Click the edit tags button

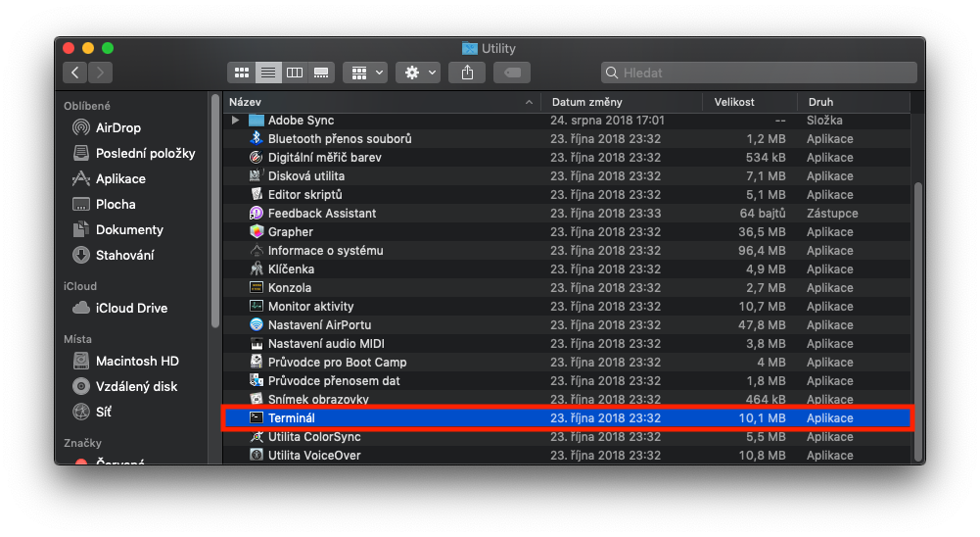pos(512,73)
